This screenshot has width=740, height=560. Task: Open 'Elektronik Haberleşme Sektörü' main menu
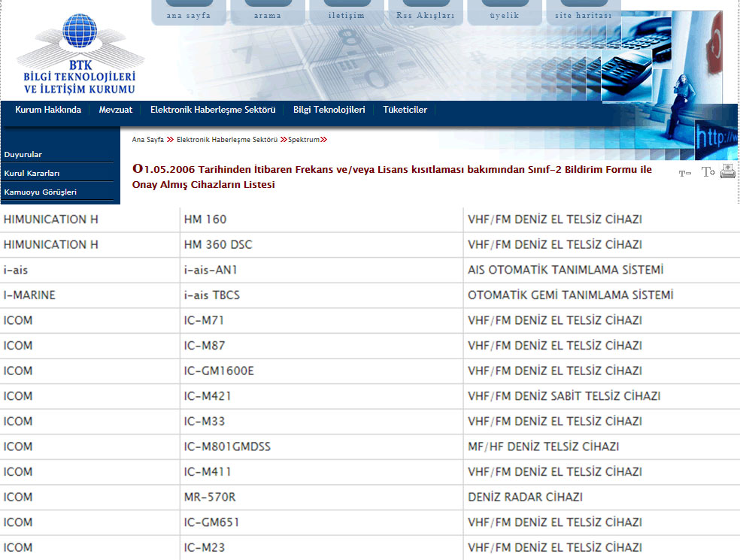click(213, 110)
